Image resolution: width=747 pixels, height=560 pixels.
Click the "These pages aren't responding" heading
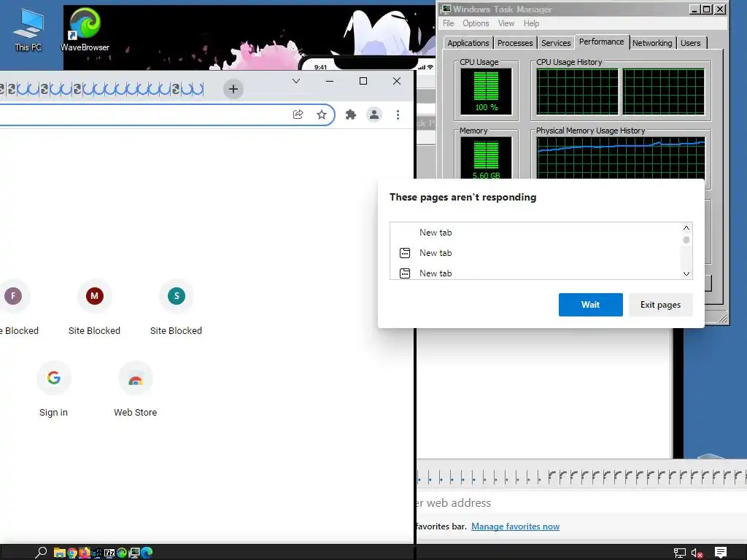pyautogui.click(x=462, y=197)
